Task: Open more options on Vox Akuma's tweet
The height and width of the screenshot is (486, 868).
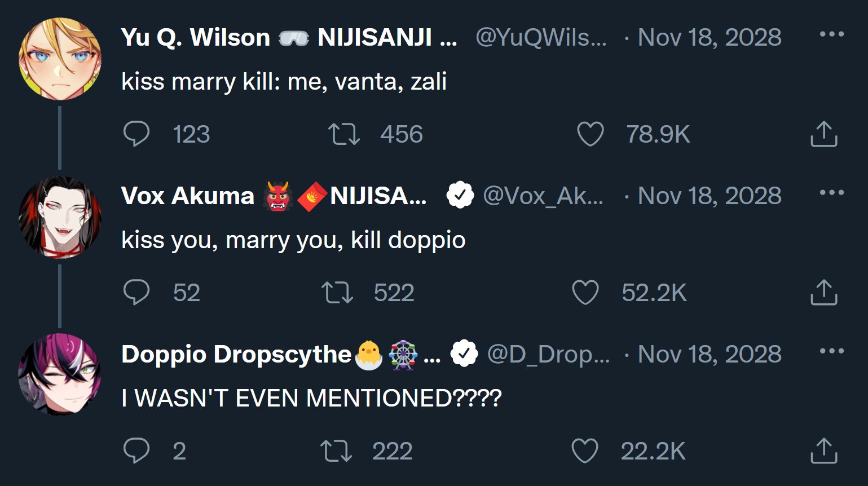Action: 831,193
